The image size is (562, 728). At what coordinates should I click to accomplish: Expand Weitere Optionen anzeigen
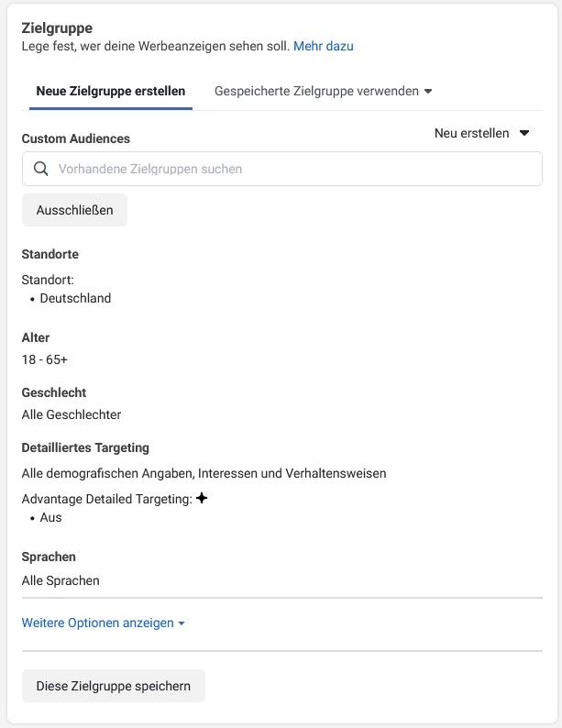point(103,623)
